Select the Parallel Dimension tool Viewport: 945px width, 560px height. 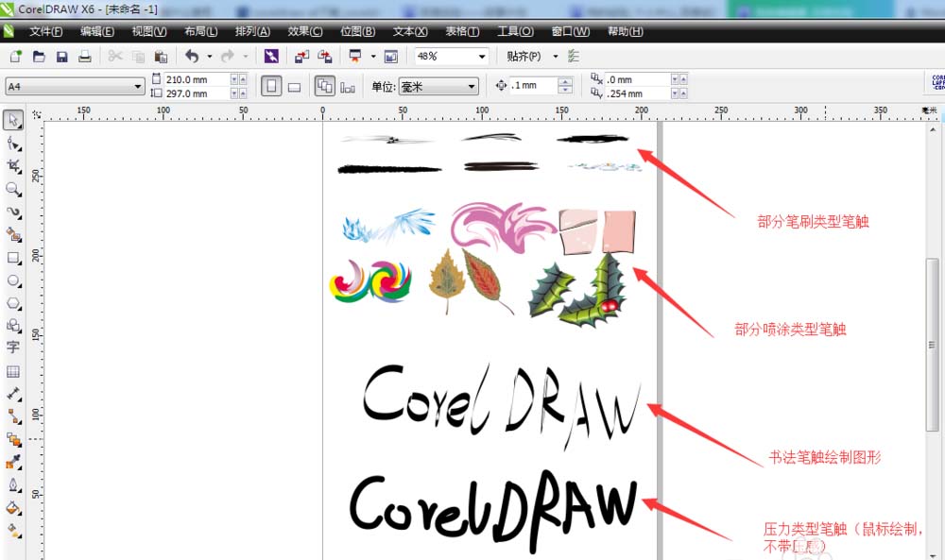(x=13, y=394)
